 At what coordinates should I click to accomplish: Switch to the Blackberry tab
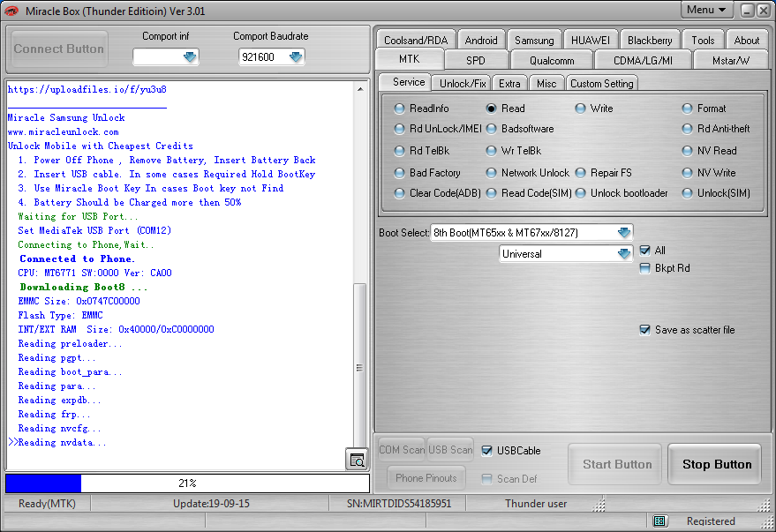650,40
